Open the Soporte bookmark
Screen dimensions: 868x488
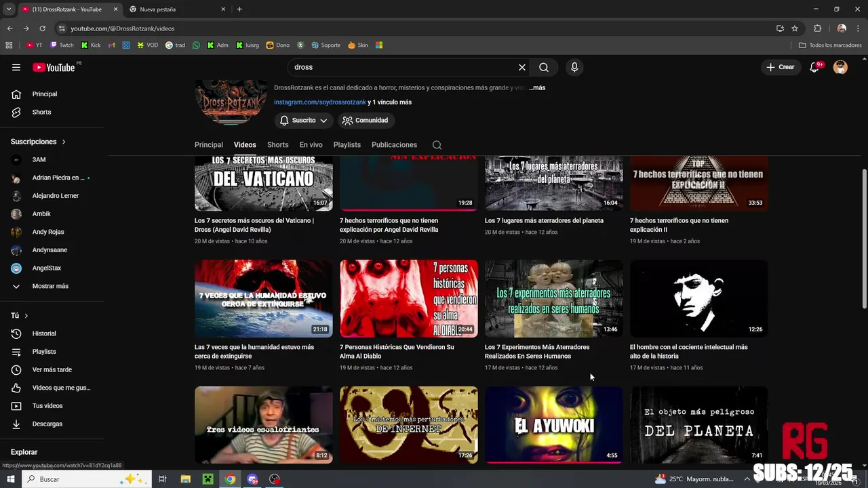326,45
